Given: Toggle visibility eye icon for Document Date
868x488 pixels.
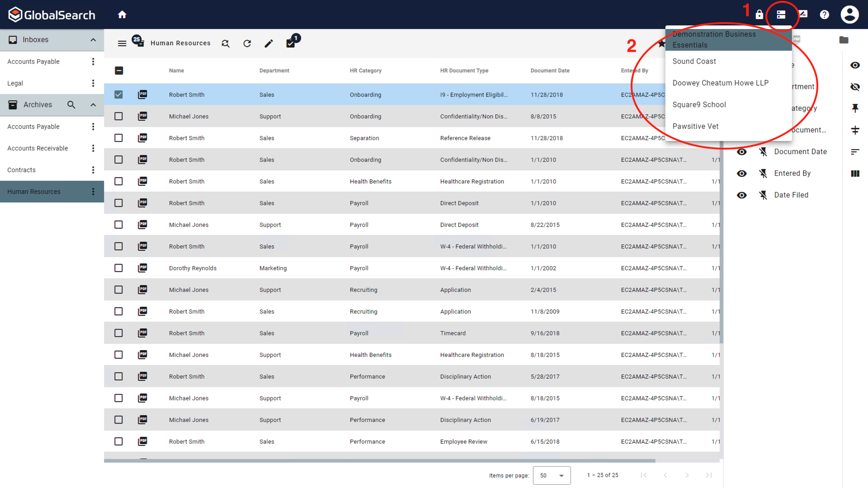Looking at the screenshot, I should [x=742, y=151].
